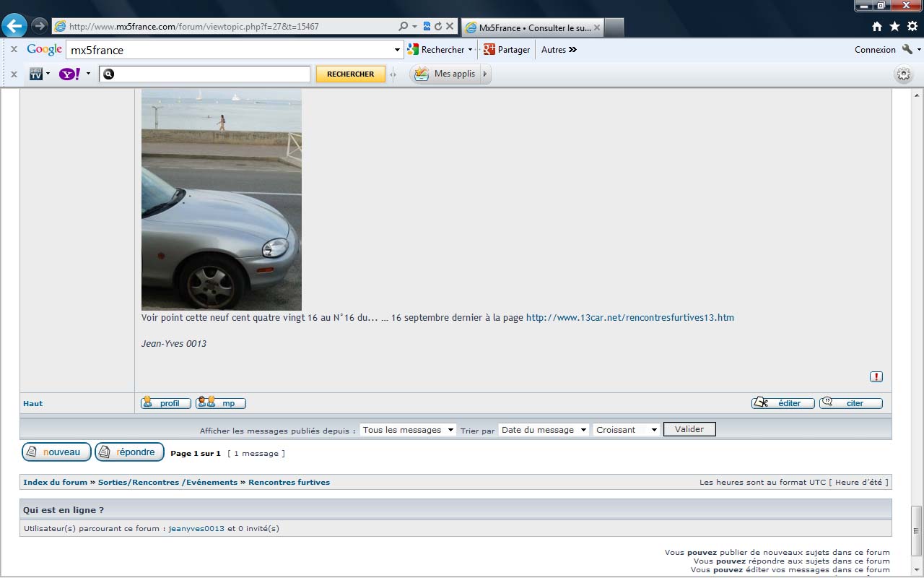The image size is (924, 578).
Task: Open the browser home icon
Action: tap(877, 27)
